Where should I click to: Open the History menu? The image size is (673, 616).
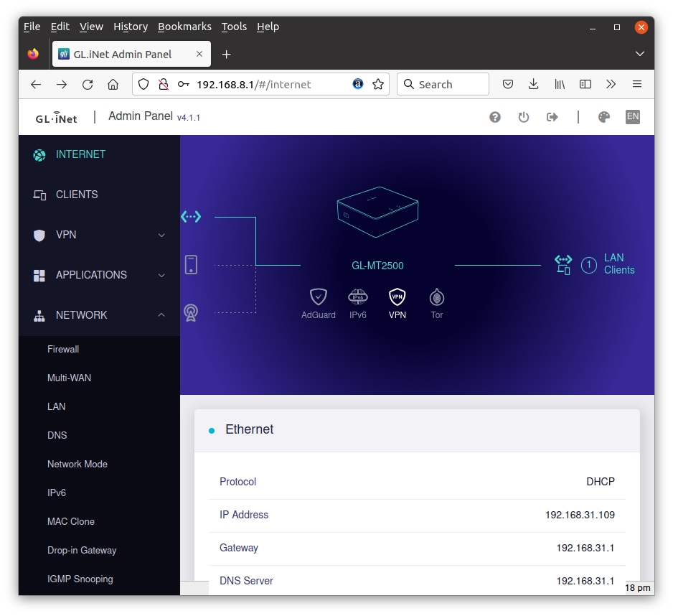pos(131,27)
